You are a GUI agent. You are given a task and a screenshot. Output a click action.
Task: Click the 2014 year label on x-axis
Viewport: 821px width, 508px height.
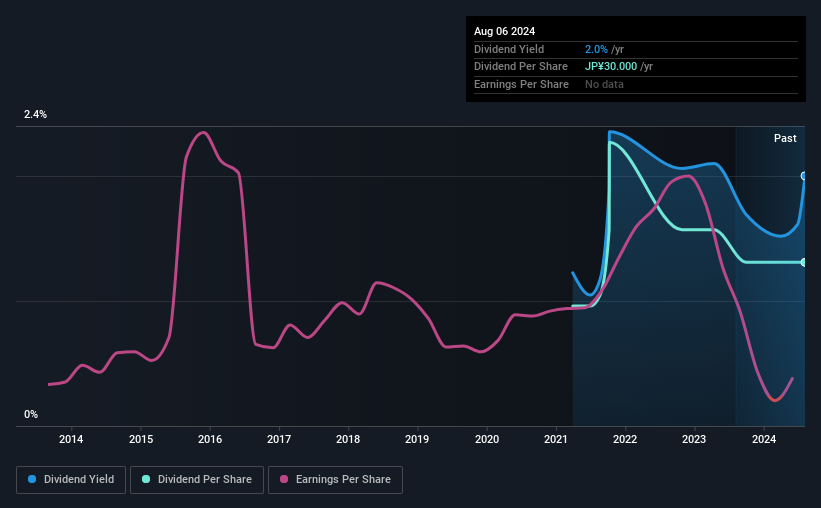tap(71, 439)
